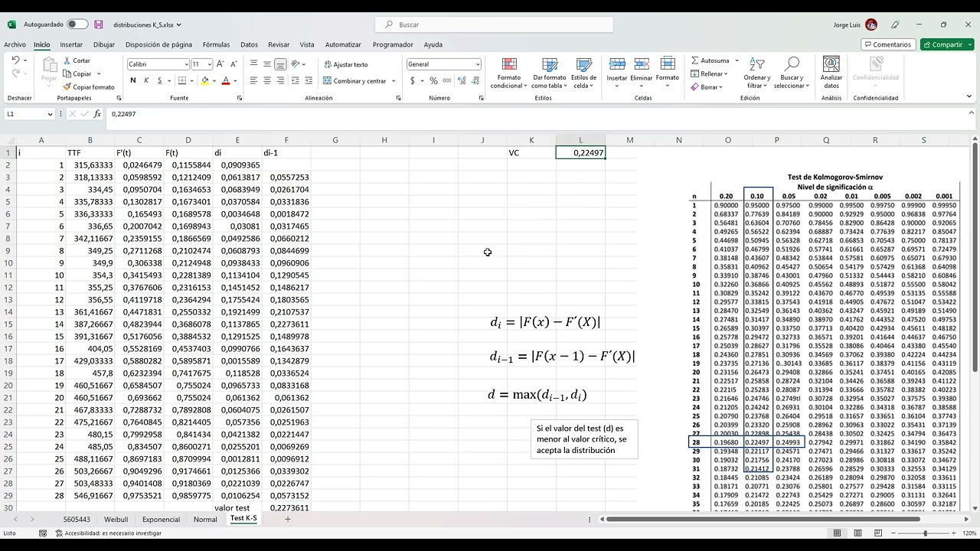Collapse the ribbon with the chevron
This screenshot has width=980, height=551.
tap(969, 97)
